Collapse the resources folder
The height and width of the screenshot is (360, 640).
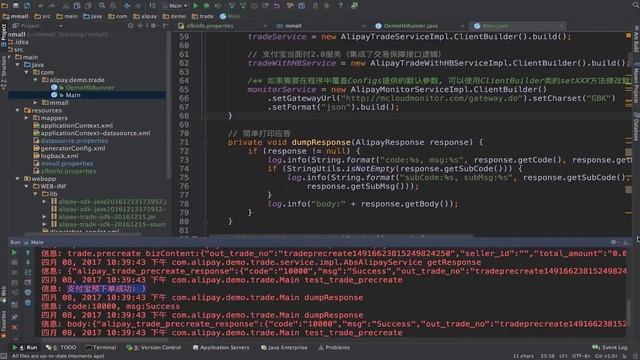click(18, 110)
